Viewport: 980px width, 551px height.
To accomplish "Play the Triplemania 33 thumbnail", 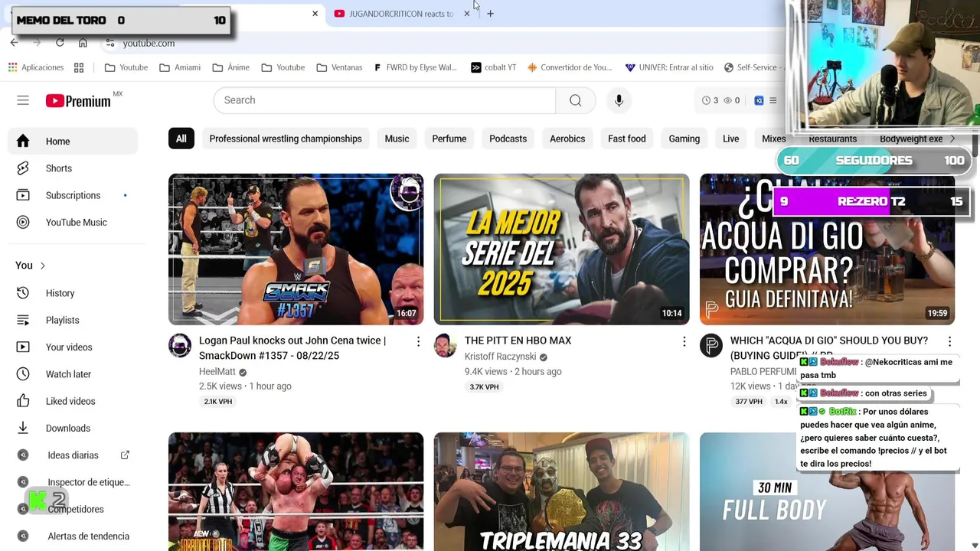I will point(561,491).
